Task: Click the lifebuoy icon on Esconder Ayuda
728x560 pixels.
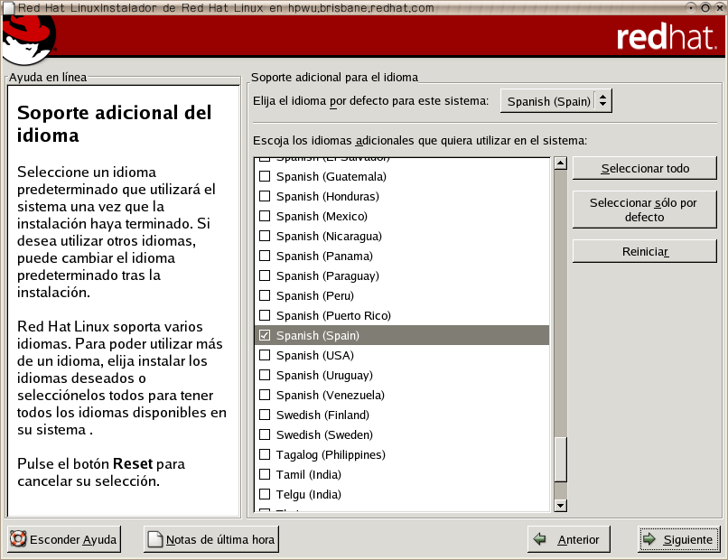Action: point(18,539)
